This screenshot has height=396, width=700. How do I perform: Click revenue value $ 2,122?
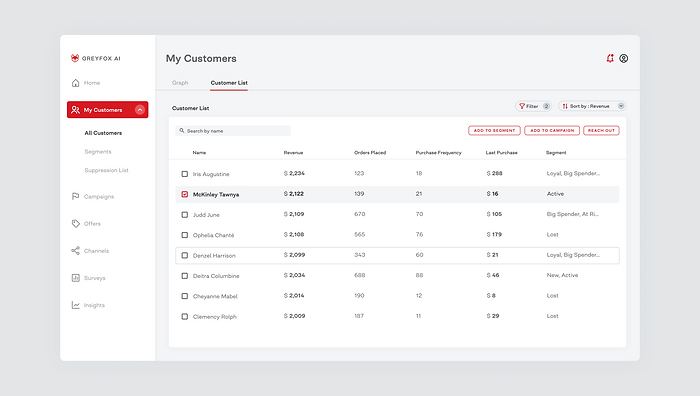pos(294,194)
